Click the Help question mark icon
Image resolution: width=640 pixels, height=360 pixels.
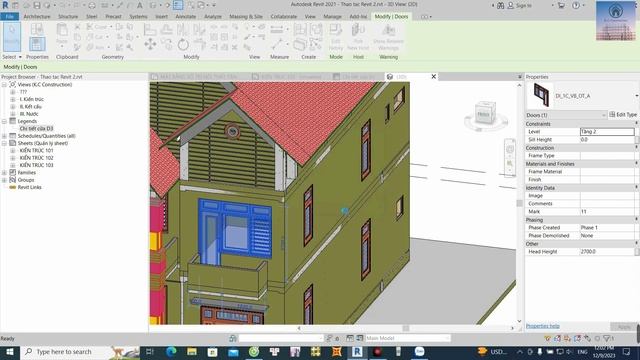click(x=576, y=5)
